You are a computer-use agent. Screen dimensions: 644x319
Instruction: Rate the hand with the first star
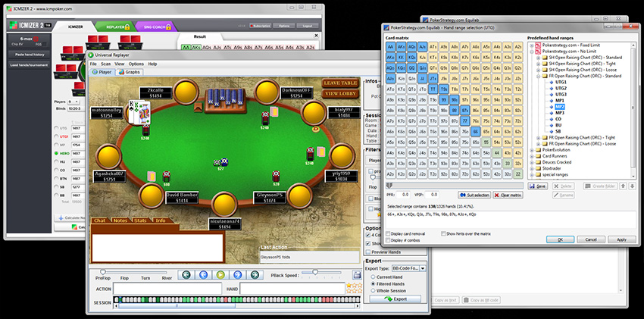[349, 285]
